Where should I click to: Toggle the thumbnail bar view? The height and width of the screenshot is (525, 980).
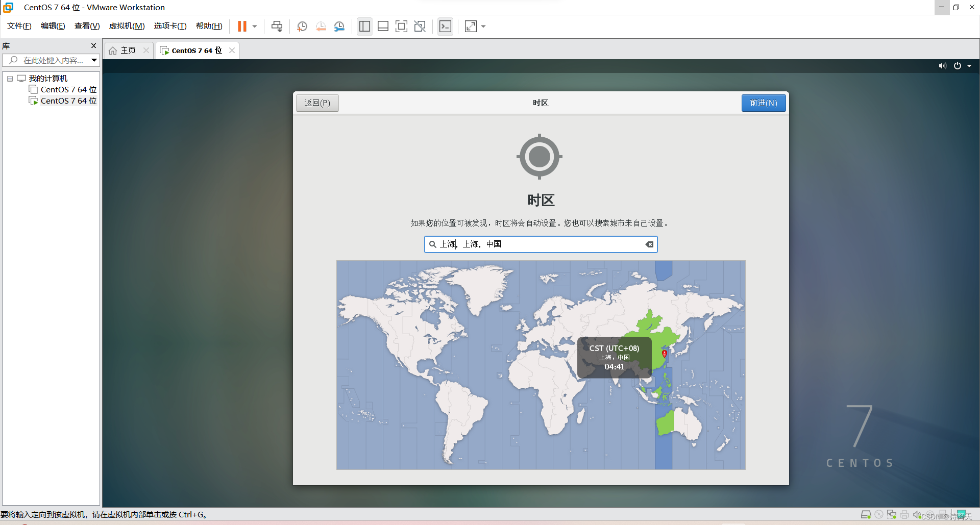(383, 26)
